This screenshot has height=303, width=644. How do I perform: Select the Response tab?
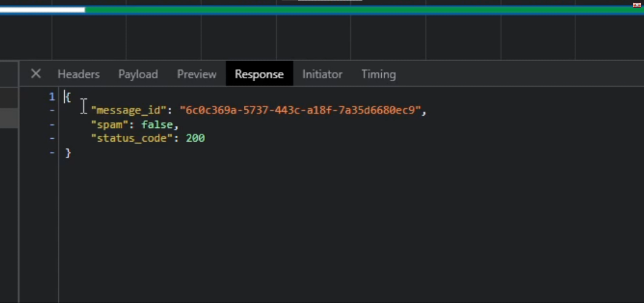259,74
